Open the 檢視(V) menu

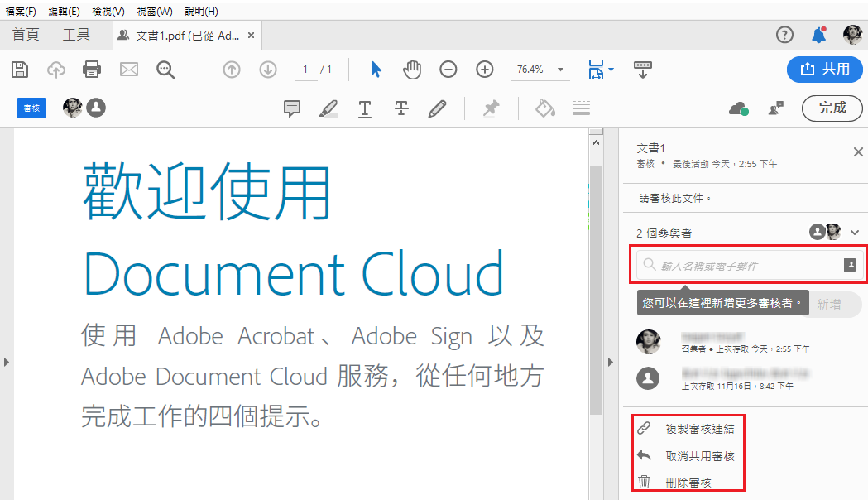(108, 11)
